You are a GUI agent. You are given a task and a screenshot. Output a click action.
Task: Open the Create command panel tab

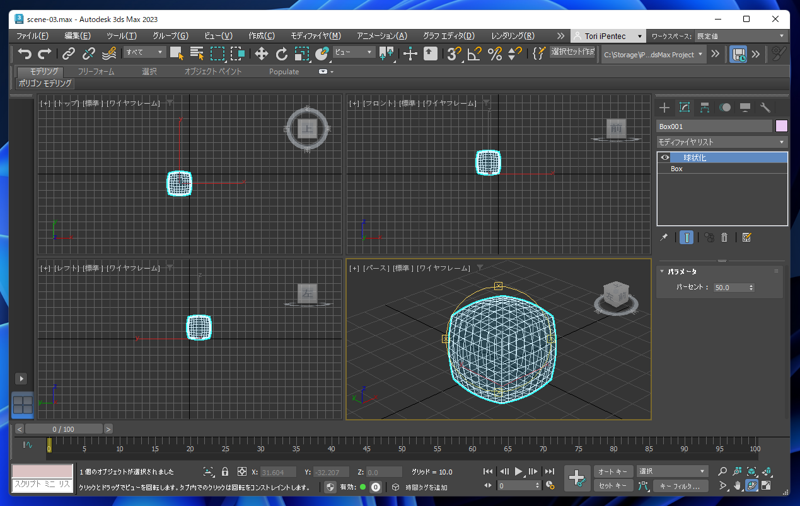[664, 108]
